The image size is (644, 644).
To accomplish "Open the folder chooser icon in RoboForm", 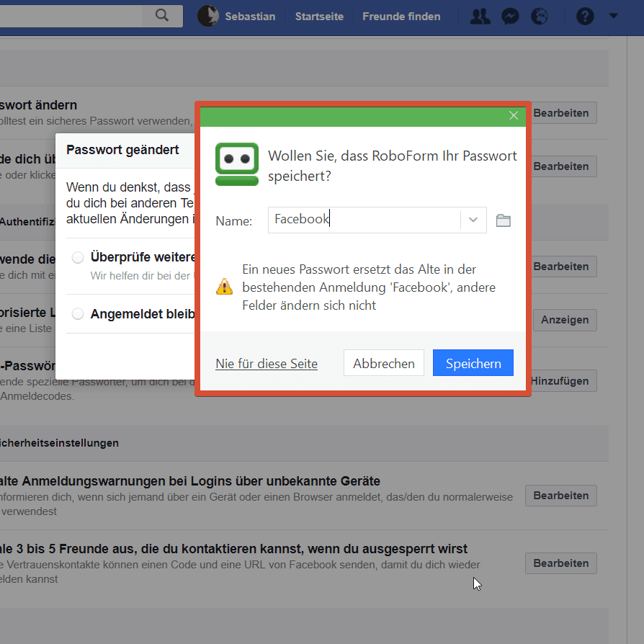I will click(503, 220).
